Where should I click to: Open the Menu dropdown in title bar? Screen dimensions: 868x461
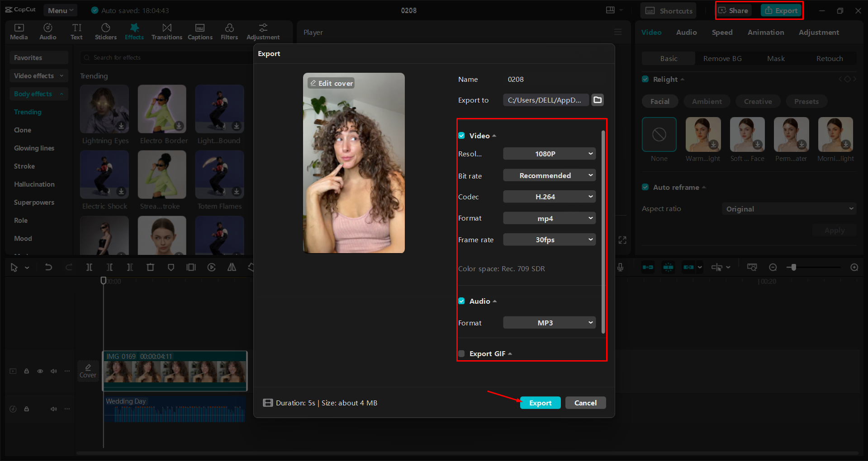60,10
